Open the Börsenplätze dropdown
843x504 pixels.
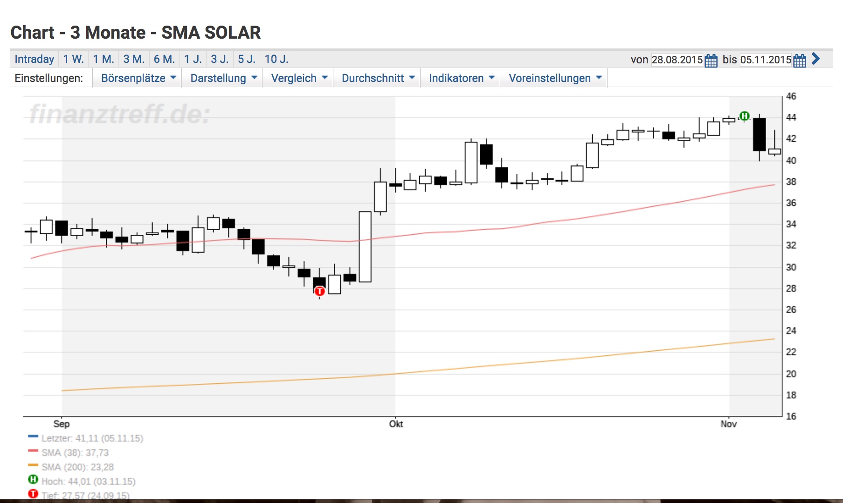tap(138, 78)
